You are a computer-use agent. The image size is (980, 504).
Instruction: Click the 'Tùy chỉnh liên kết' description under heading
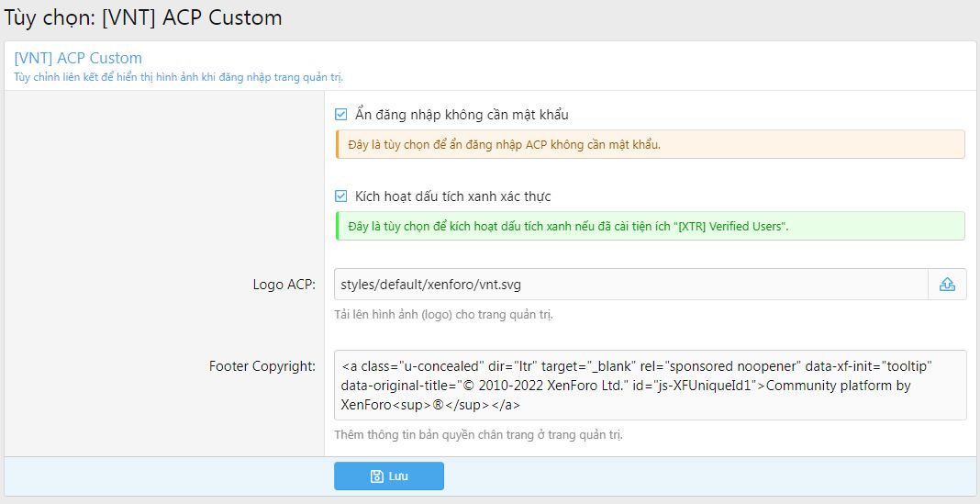(x=179, y=76)
